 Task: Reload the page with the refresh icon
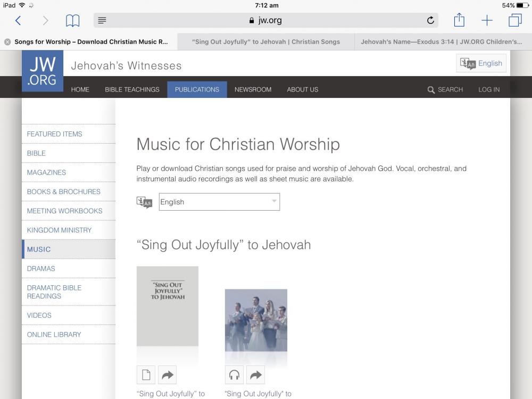point(430,21)
